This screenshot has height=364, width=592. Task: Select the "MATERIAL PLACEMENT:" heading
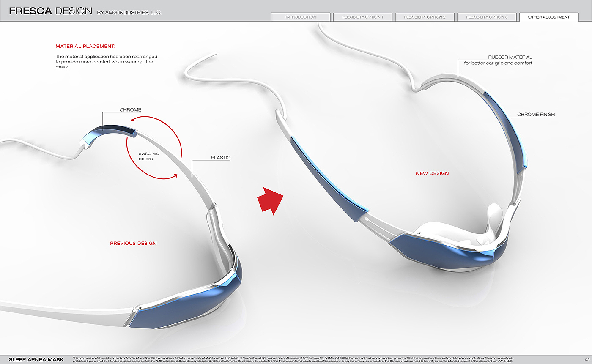click(x=85, y=46)
